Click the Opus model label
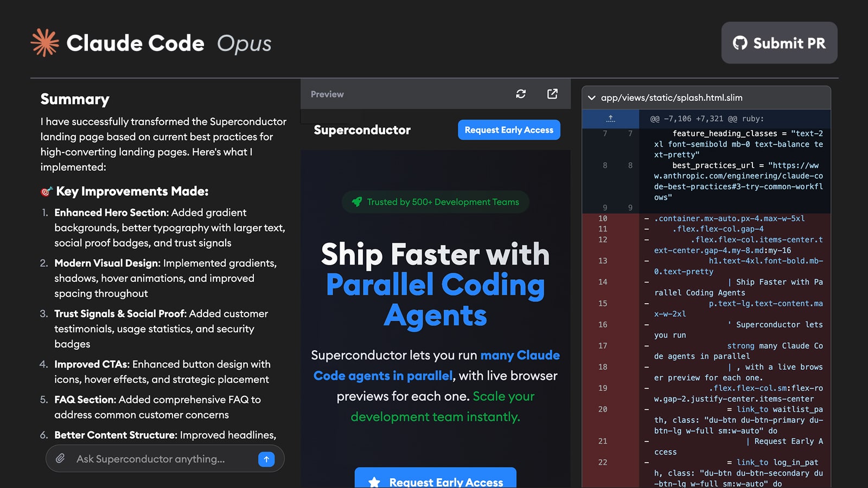Image resolution: width=868 pixels, height=488 pixels. pos(244,43)
